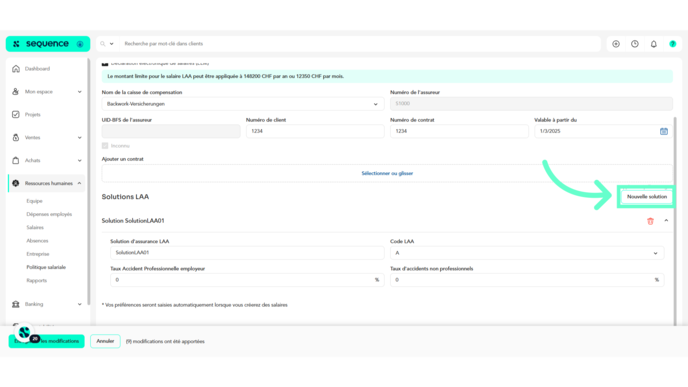Open the notifications bell icon

coord(654,44)
